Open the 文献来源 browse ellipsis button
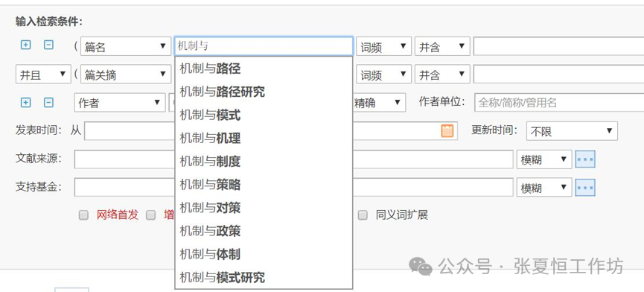 (585, 159)
